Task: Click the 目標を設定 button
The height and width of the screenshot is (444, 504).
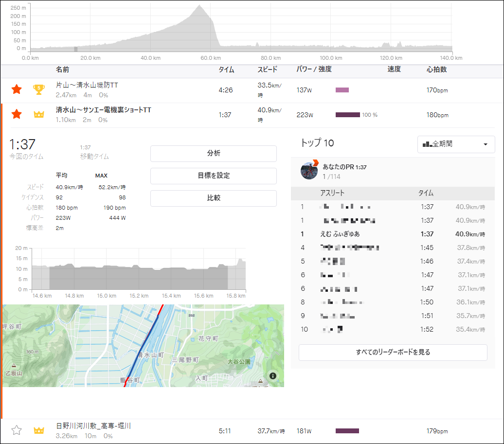Action: (x=214, y=176)
